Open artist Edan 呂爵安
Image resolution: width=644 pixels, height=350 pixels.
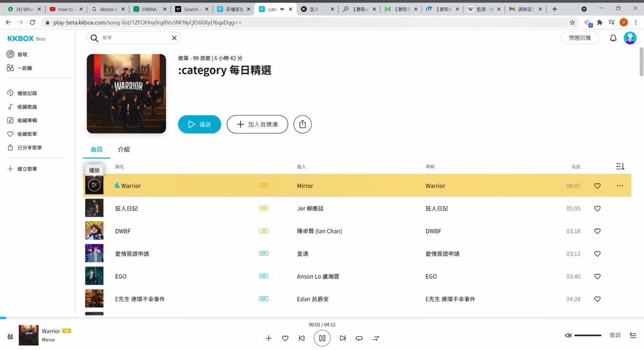point(313,299)
